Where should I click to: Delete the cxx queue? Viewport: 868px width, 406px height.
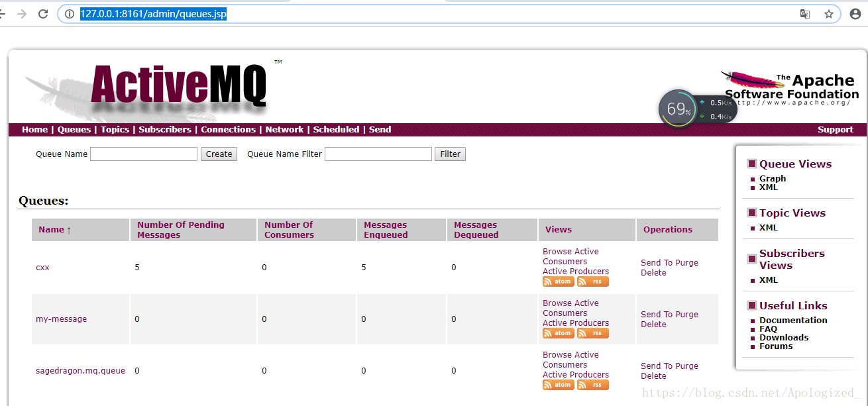click(653, 273)
